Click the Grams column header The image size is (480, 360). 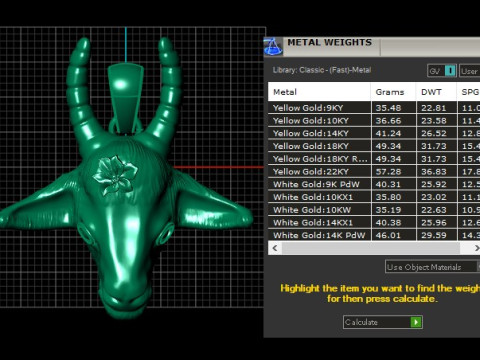(393, 92)
